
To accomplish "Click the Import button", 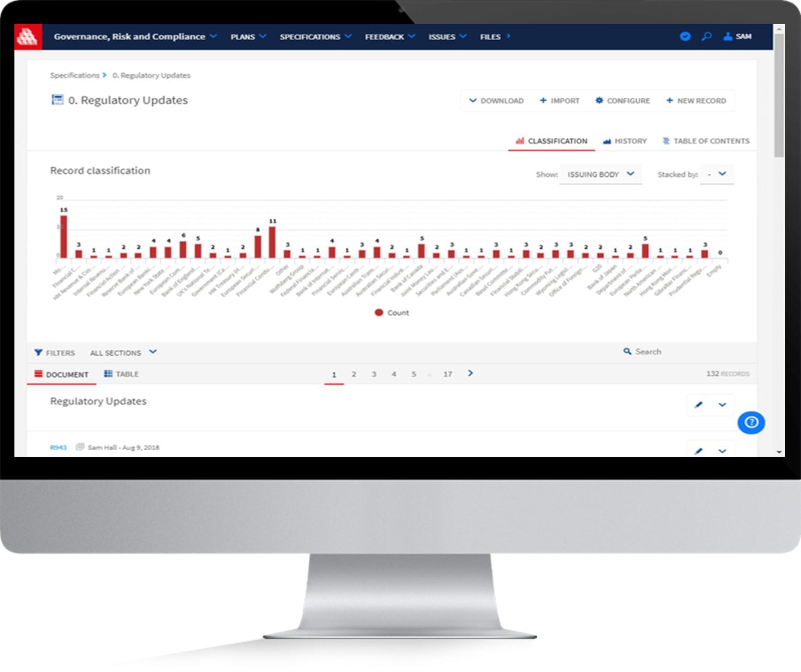I will pyautogui.click(x=559, y=101).
